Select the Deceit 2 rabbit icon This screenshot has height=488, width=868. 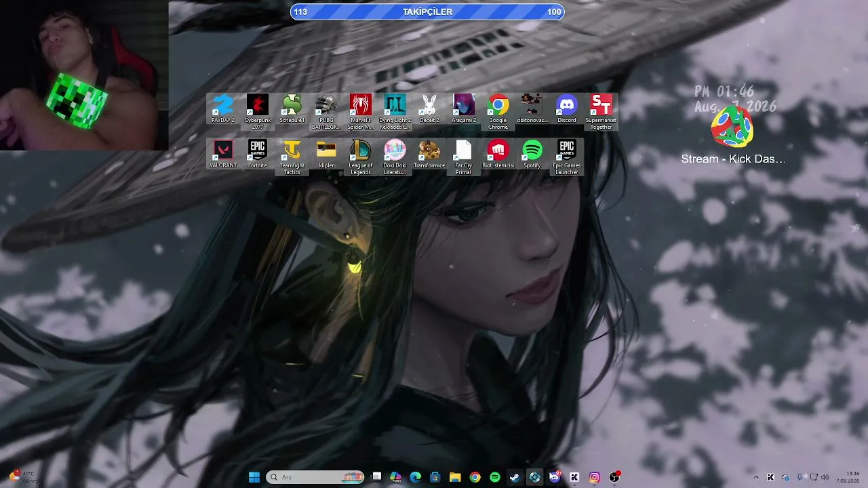[429, 108]
